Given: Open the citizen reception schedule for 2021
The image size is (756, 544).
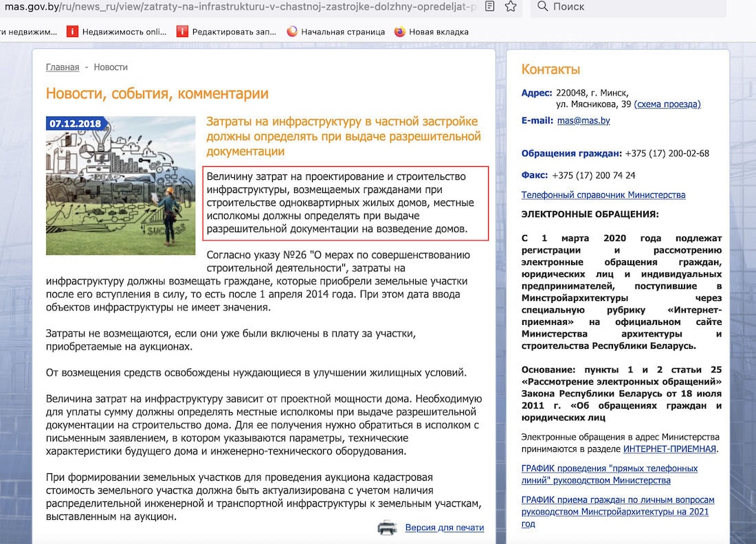Looking at the screenshot, I should [617, 506].
